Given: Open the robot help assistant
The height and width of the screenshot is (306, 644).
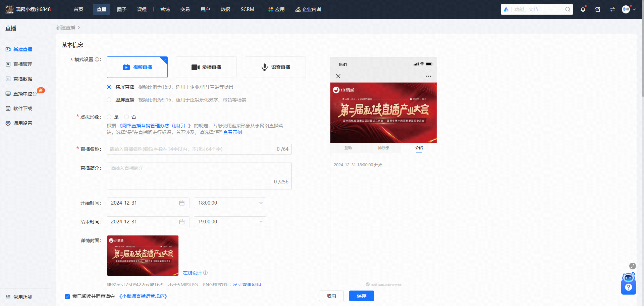Looking at the screenshot, I should click(629, 283).
